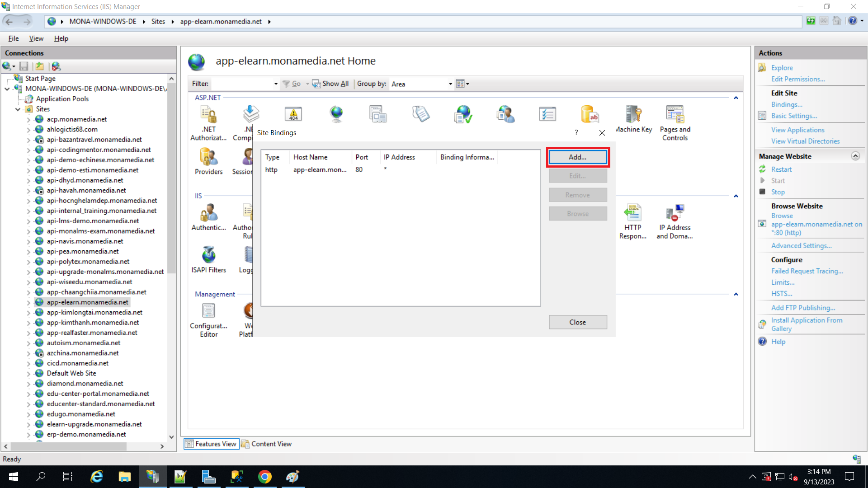Open the Filter dropdown

click(x=276, y=84)
